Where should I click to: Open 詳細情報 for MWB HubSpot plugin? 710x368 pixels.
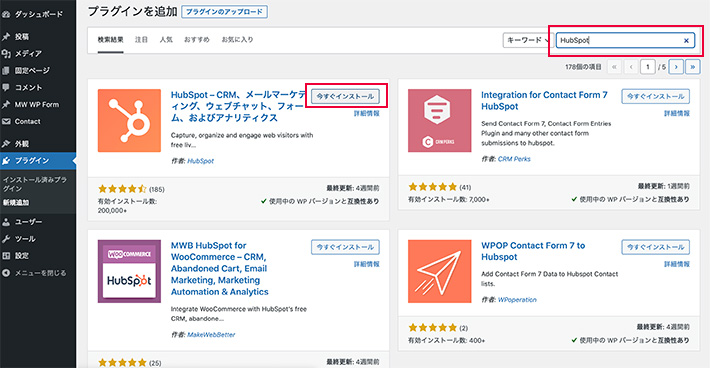(x=367, y=264)
